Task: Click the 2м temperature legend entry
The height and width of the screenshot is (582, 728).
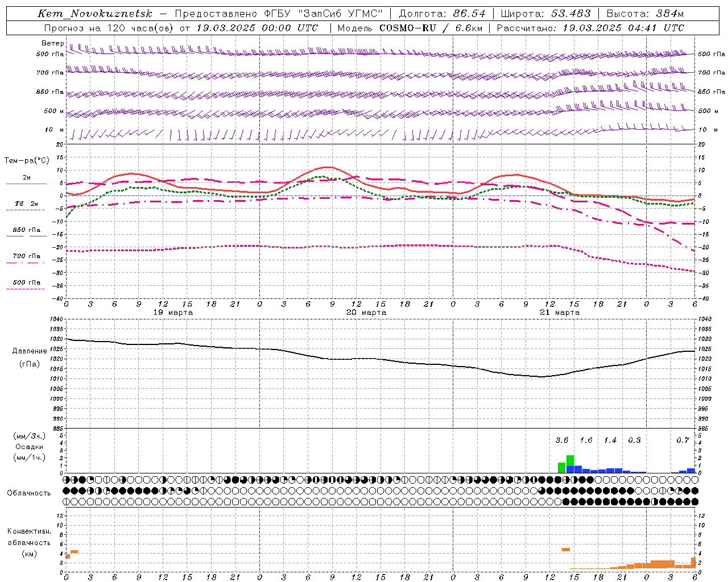Action: point(26,178)
